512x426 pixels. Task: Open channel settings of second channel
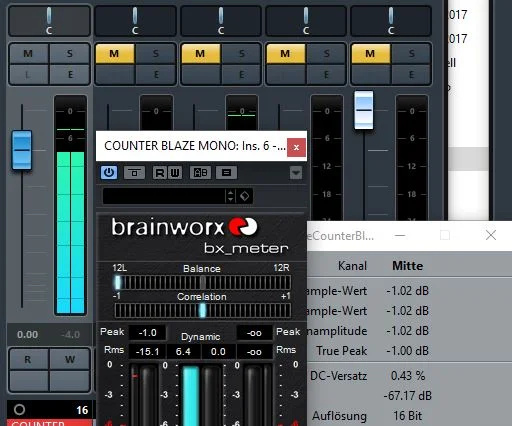(155, 74)
